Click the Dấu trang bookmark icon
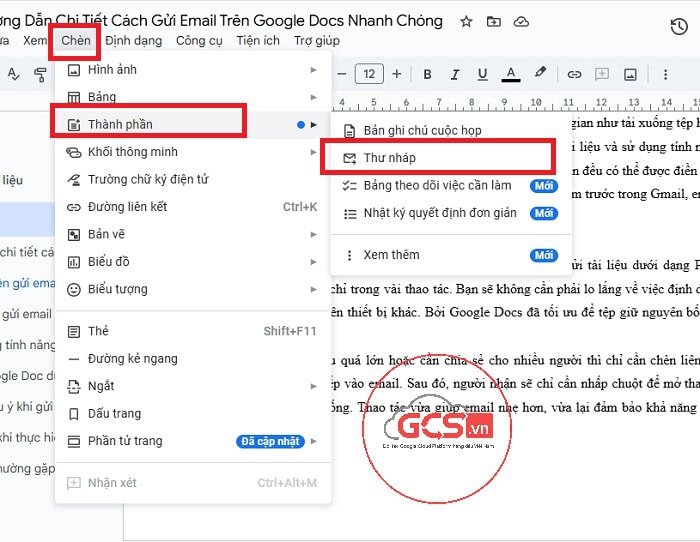The image size is (700, 542). click(74, 414)
